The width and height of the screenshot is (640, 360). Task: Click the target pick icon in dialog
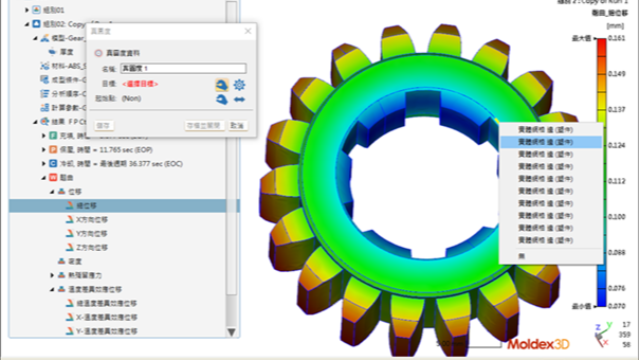[x=222, y=84]
